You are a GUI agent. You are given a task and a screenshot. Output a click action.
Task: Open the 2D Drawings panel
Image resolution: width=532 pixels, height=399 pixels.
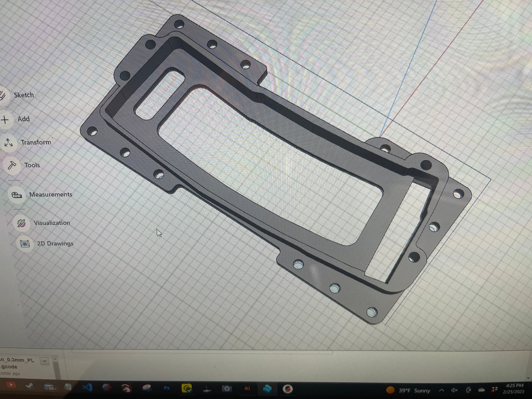point(55,244)
